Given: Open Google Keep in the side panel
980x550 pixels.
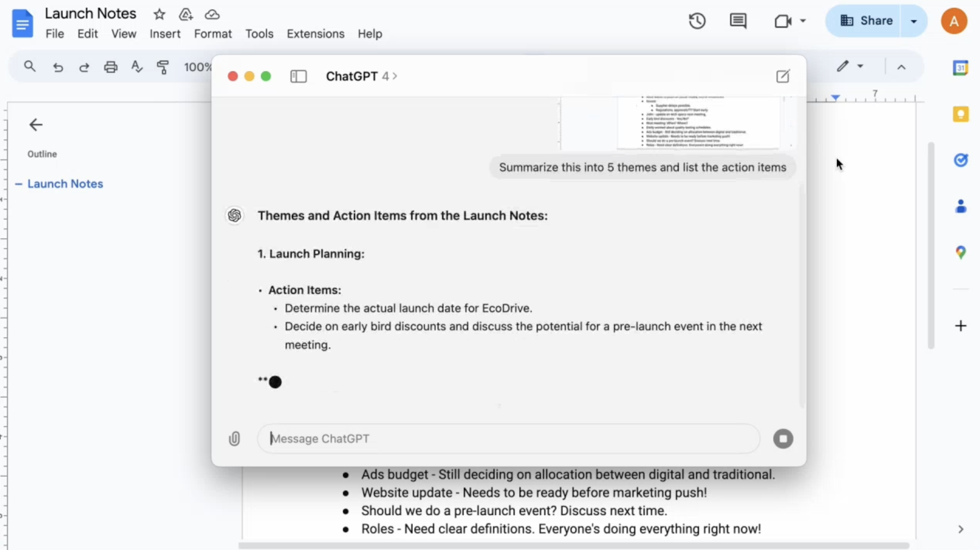Looking at the screenshot, I should pyautogui.click(x=960, y=113).
